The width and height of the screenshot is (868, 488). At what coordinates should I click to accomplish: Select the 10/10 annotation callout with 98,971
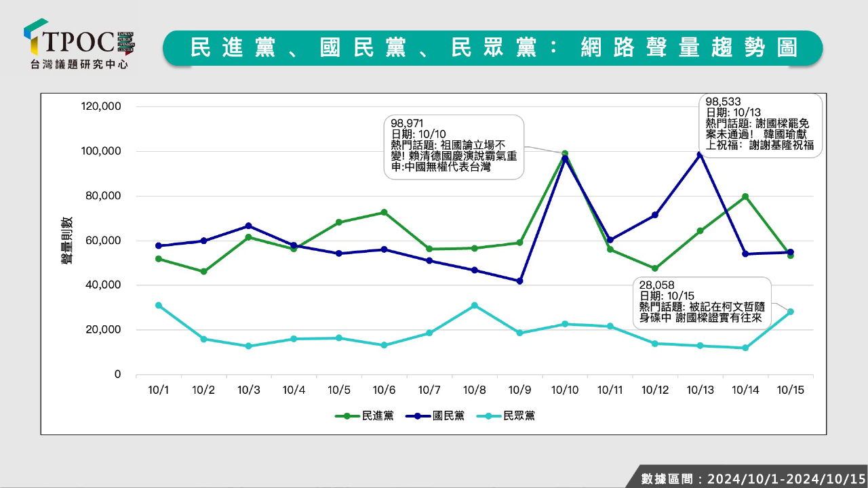point(454,147)
